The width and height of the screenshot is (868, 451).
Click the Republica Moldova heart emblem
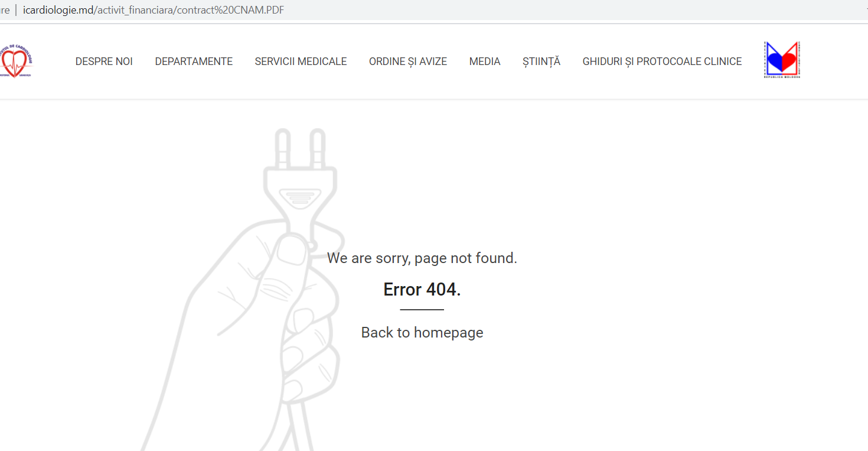[782, 60]
